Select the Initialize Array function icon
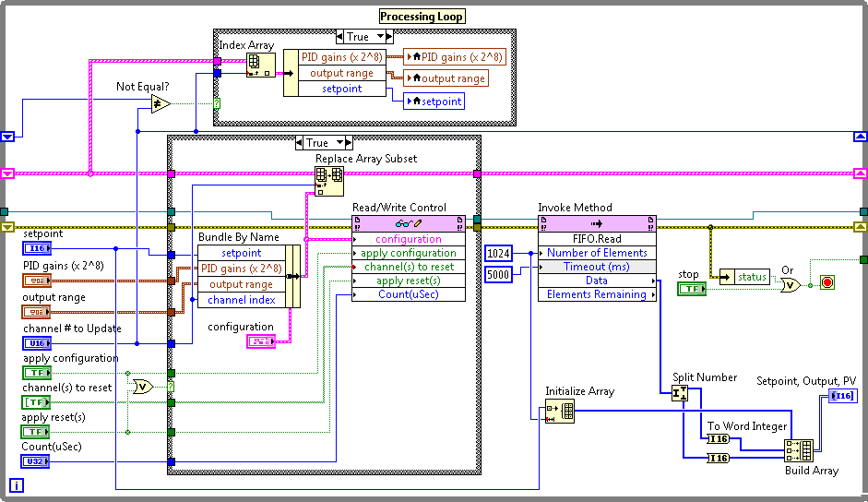Screen dimensions: 868x502 tap(559, 412)
